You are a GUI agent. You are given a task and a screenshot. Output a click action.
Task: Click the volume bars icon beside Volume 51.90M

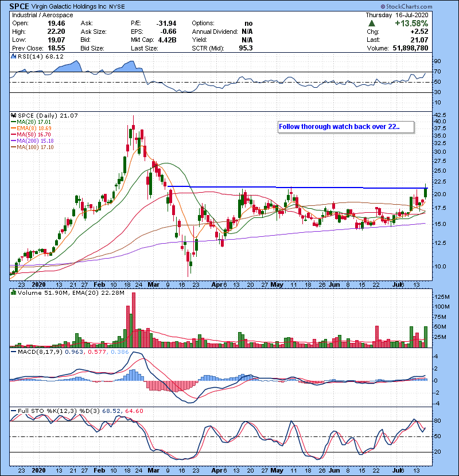(14, 293)
